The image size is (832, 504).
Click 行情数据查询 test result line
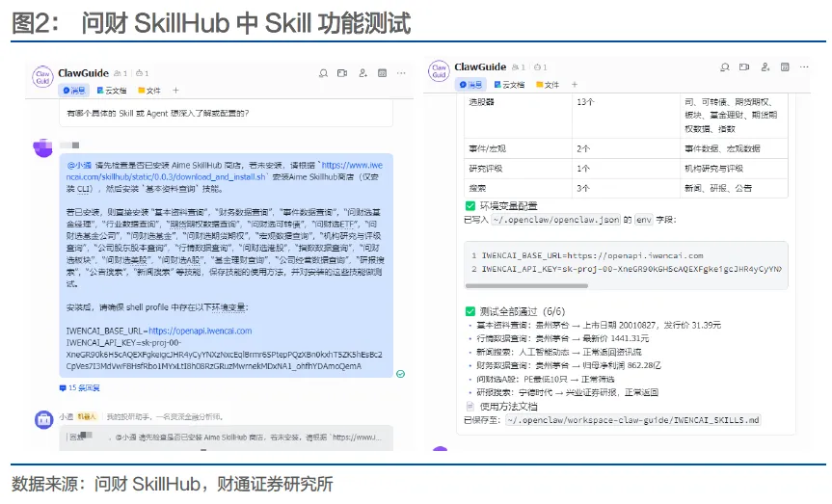562,338
